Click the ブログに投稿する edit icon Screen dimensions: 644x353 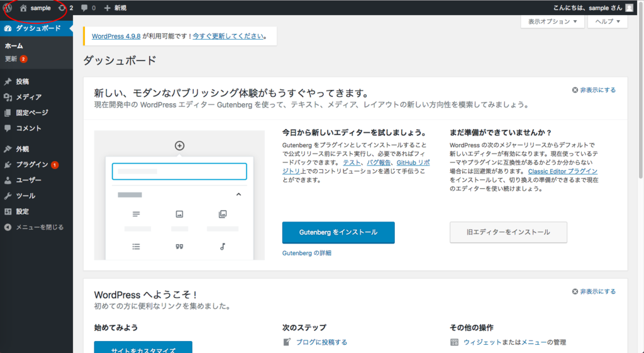(287, 342)
